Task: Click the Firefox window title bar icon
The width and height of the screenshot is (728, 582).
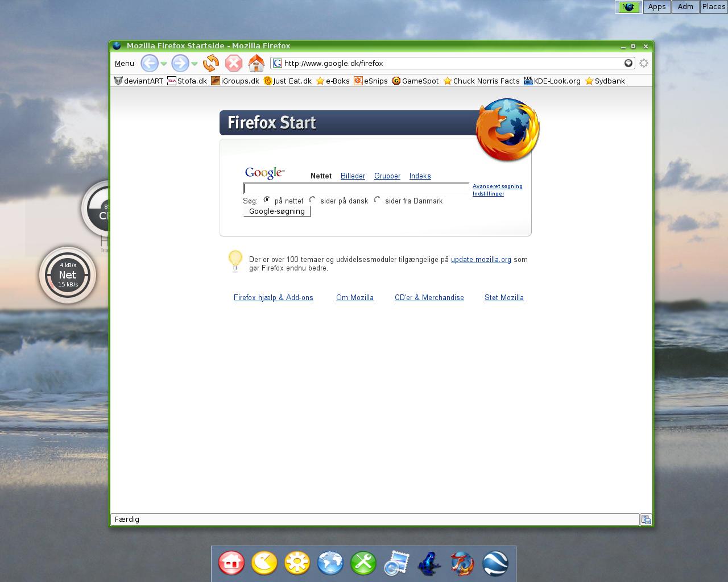Action: point(117,45)
